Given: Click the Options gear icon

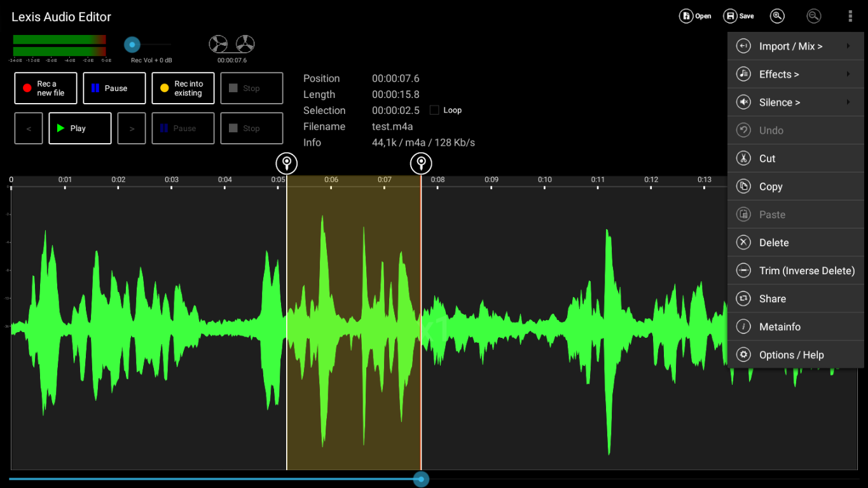Looking at the screenshot, I should (x=743, y=354).
